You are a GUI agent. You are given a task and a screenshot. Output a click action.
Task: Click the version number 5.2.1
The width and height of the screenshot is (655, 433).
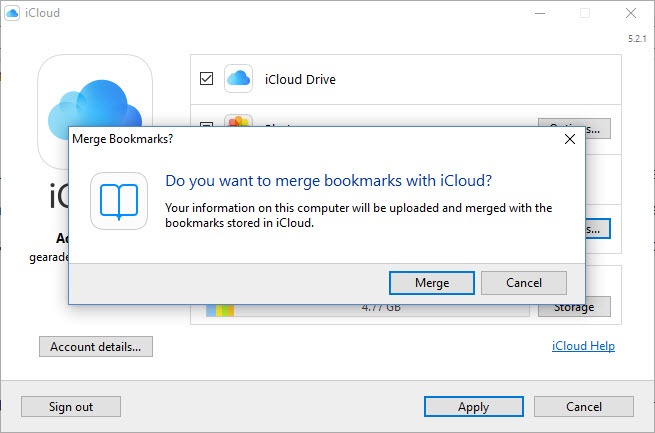[637, 39]
